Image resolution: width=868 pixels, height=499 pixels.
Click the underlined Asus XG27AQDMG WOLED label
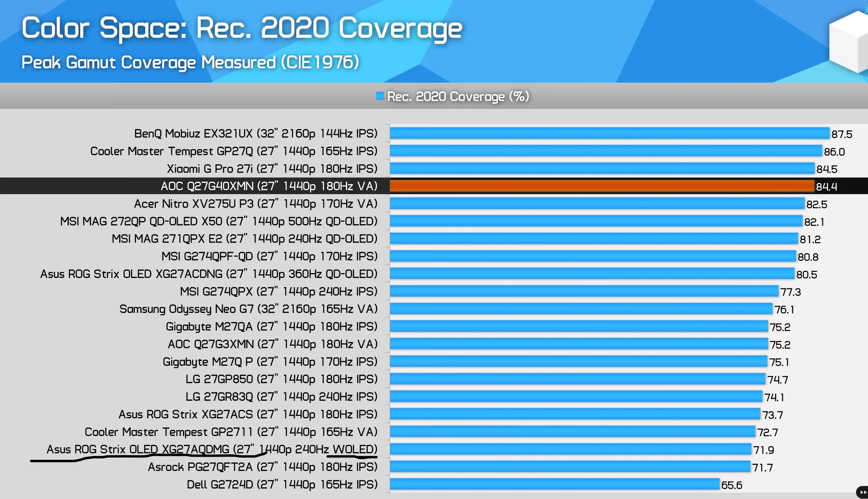point(211,449)
